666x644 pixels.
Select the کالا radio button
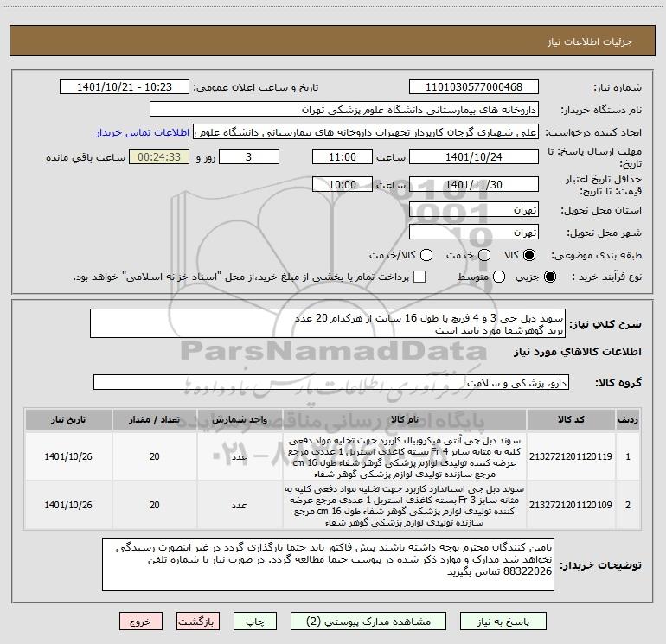click(x=529, y=255)
